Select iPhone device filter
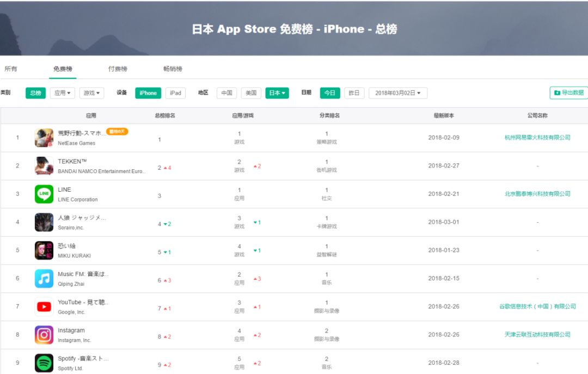 (148, 93)
